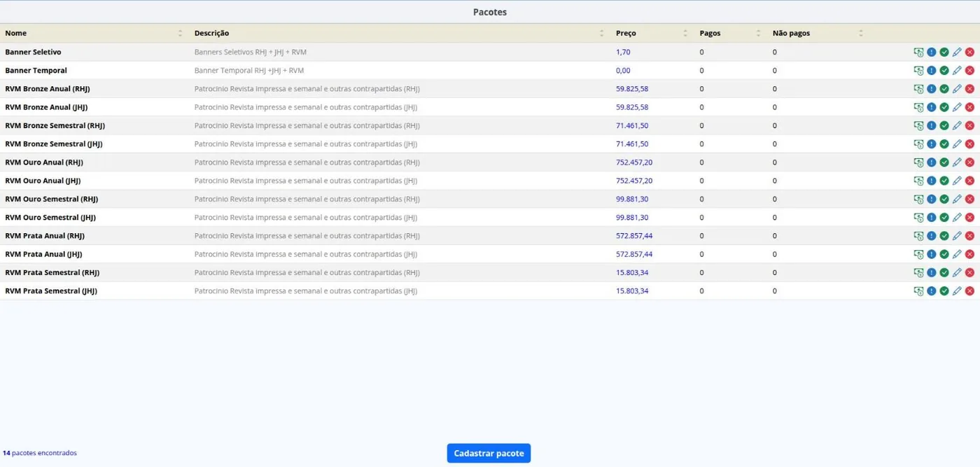Delete the RVM Ouro Semestral (RHJ) package

point(969,199)
